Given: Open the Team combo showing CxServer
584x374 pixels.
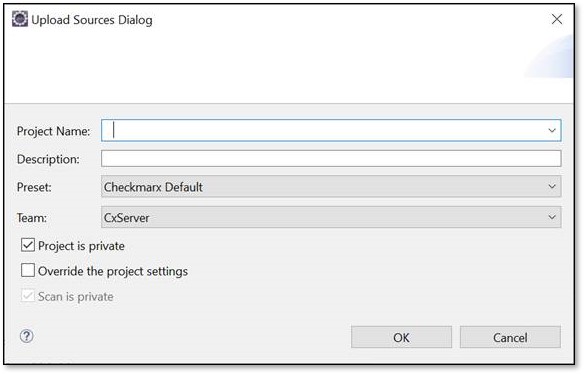Looking at the screenshot, I should [331, 217].
